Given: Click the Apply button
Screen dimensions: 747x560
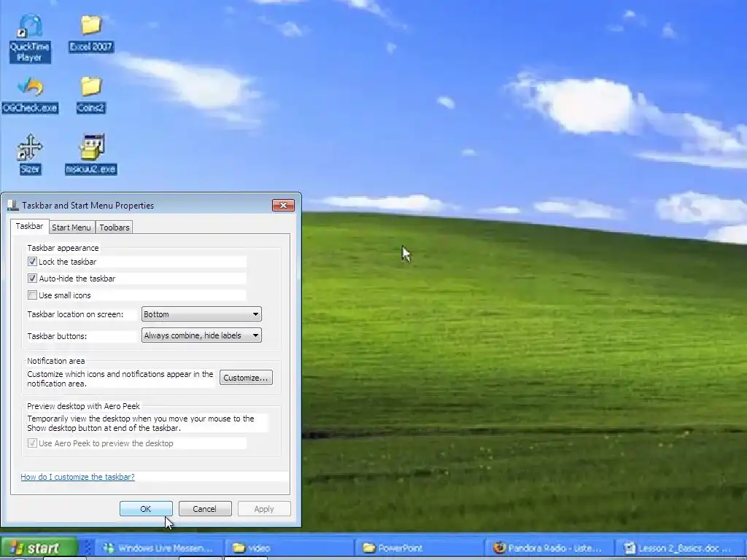Looking at the screenshot, I should 264,508.
